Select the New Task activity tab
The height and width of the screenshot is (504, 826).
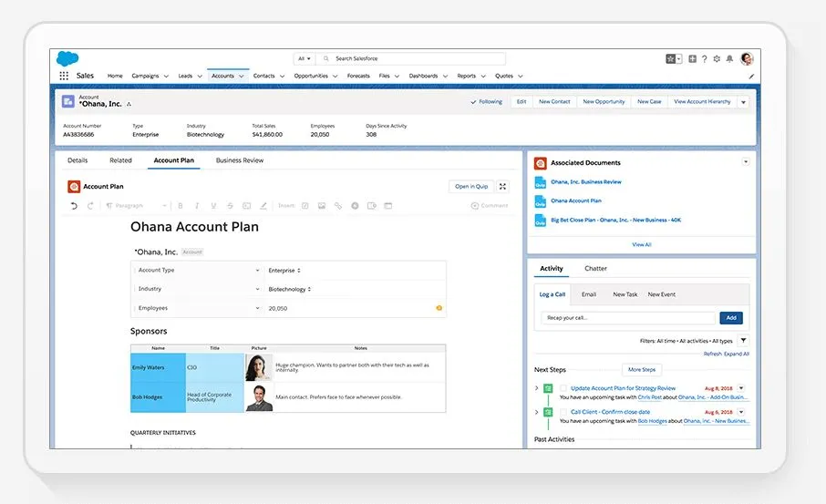[x=625, y=294]
